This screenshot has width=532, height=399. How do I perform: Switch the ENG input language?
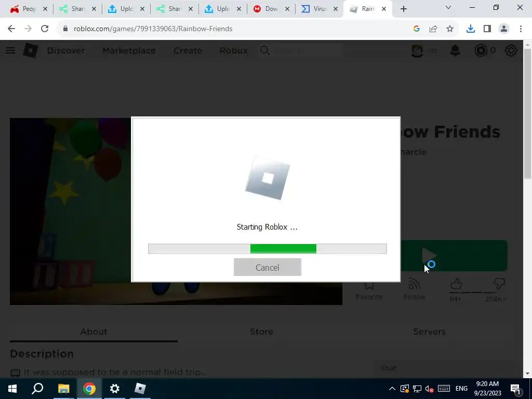(x=461, y=389)
